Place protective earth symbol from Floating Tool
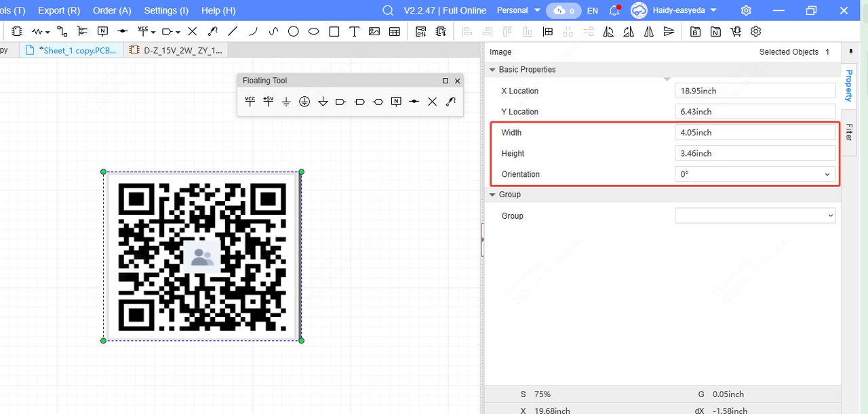The image size is (868, 414). click(304, 102)
